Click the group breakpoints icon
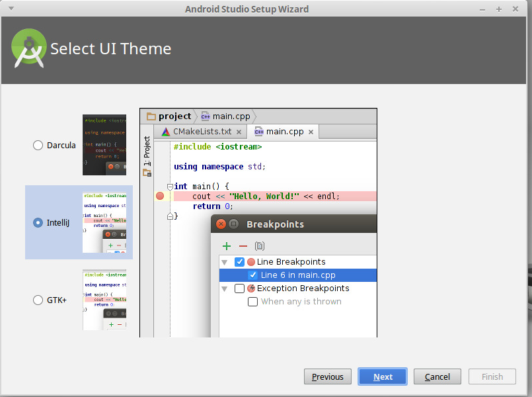532x397 pixels. click(260, 246)
